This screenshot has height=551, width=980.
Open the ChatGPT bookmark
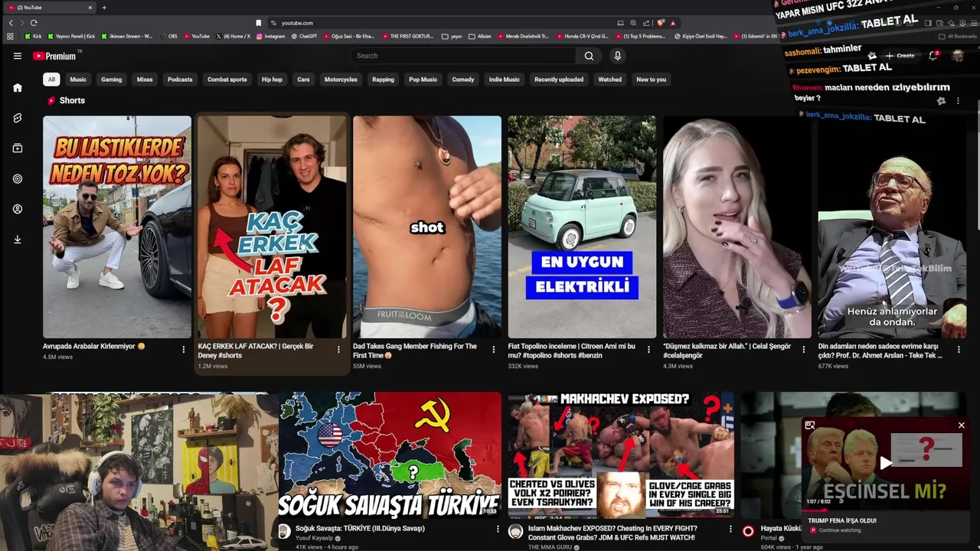pos(304,36)
